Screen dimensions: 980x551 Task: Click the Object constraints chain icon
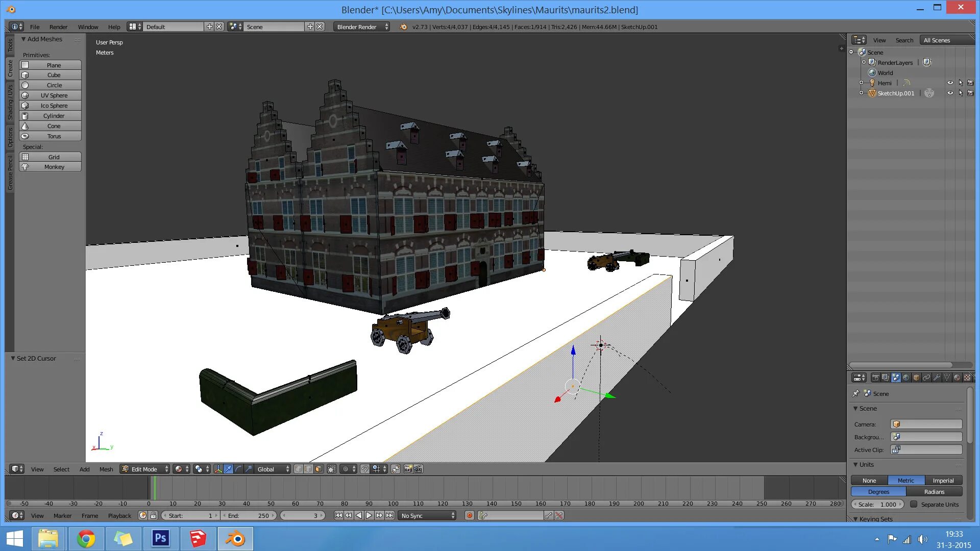(x=926, y=378)
